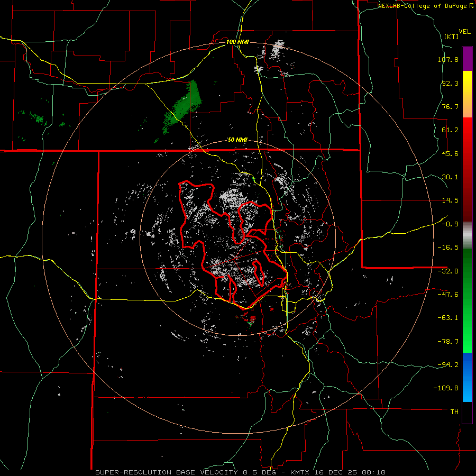Click the 100 NMI range ring label

237,42
